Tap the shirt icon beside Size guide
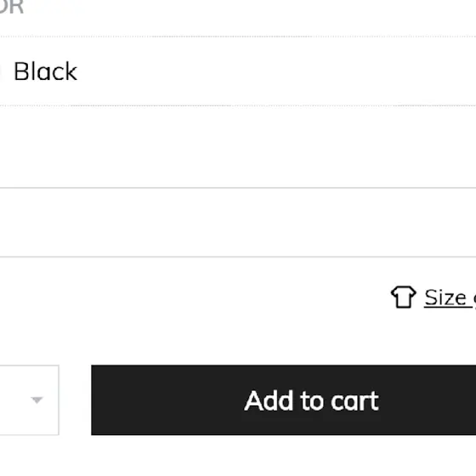The height and width of the screenshot is (476, 476). (403, 297)
